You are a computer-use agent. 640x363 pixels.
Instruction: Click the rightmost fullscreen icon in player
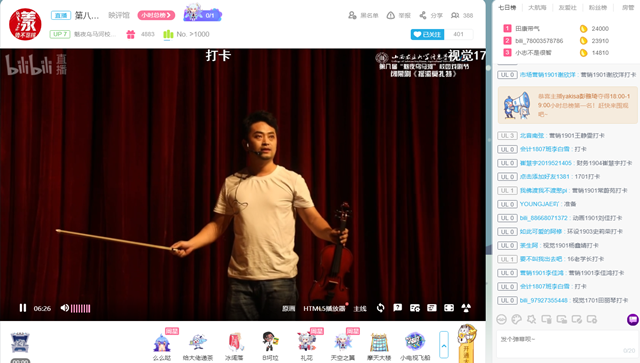click(466, 308)
